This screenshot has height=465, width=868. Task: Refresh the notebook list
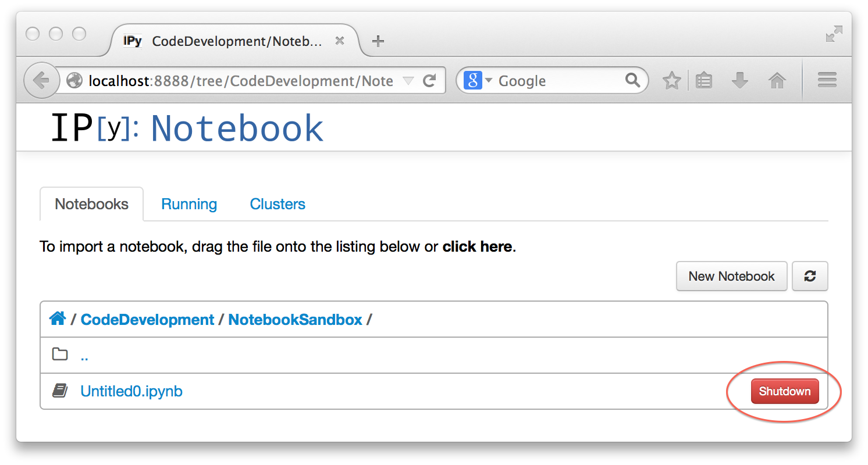[810, 276]
